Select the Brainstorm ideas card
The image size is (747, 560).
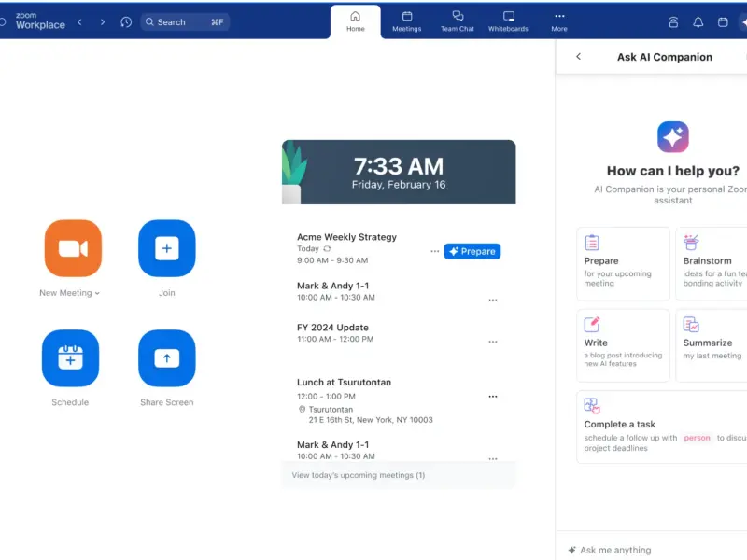tap(712, 264)
